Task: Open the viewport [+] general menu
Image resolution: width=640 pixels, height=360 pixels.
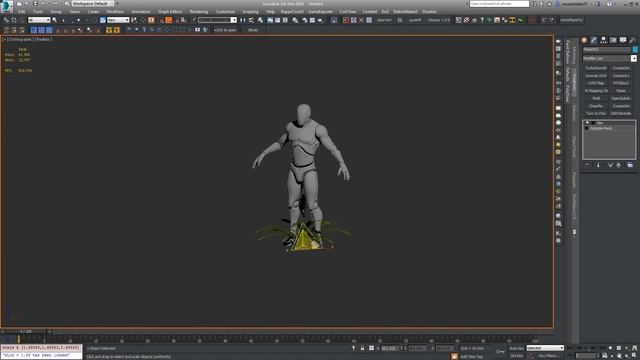Action: coord(4,40)
